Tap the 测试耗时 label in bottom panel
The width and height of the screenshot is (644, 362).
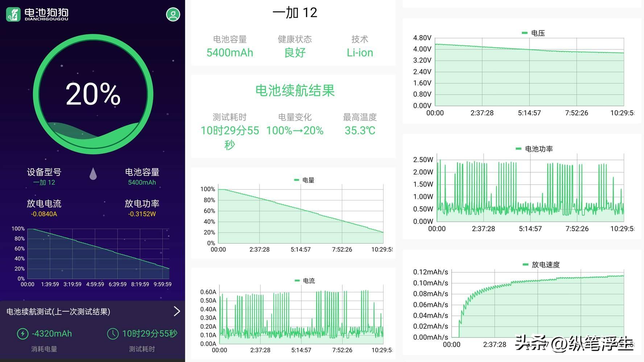tap(142, 349)
